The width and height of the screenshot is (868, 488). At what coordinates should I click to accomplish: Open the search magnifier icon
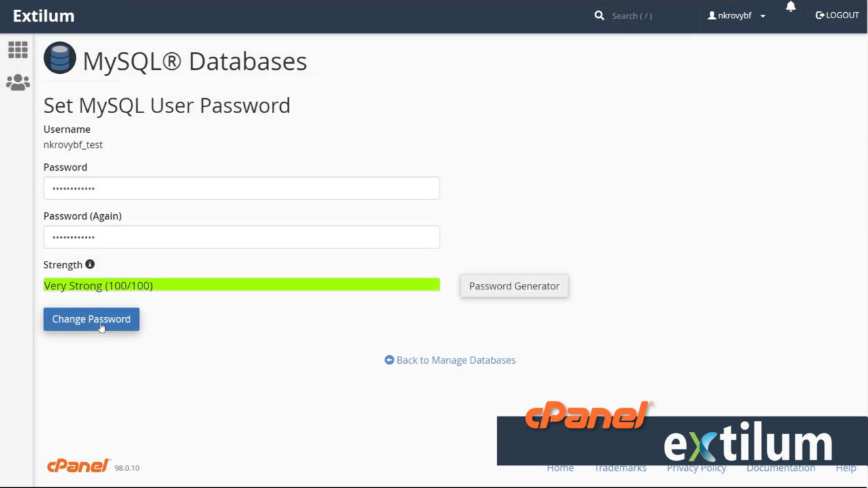[599, 15]
